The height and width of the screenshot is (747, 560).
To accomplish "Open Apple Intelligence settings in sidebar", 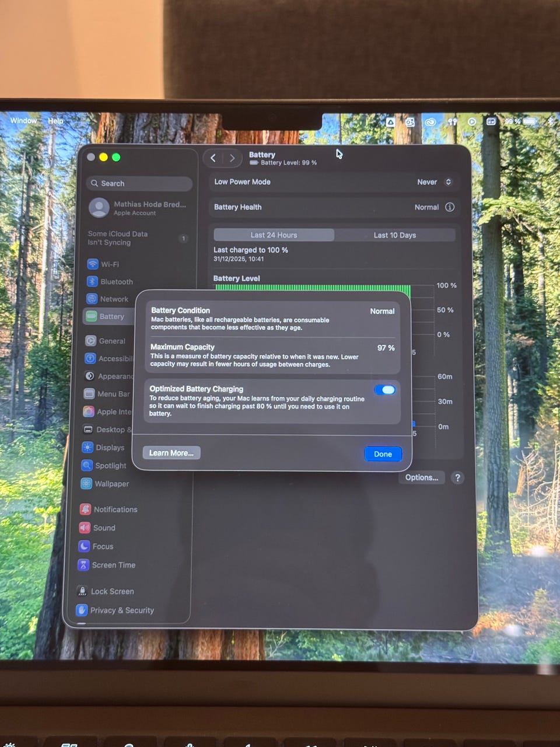I will coord(107,411).
